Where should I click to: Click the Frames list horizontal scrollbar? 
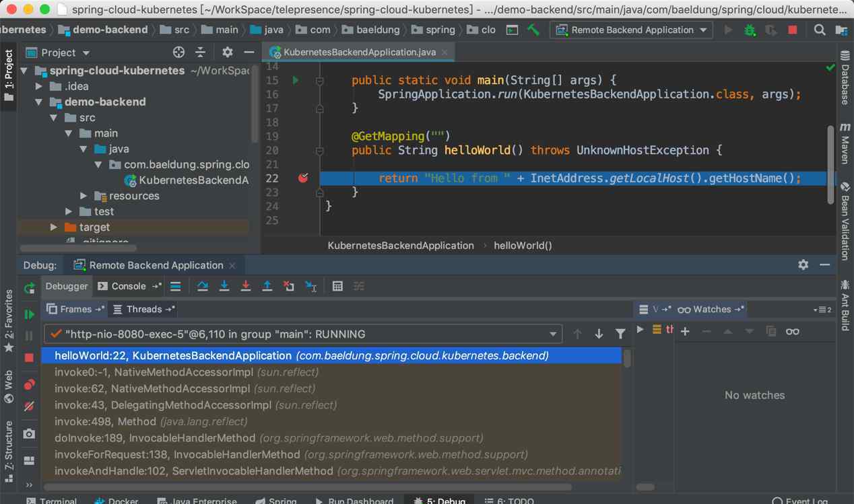pos(308,487)
